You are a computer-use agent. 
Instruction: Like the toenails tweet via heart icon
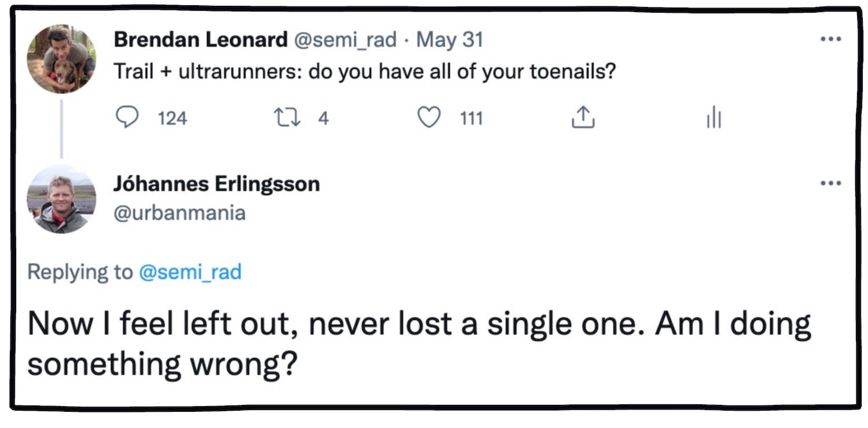click(429, 117)
